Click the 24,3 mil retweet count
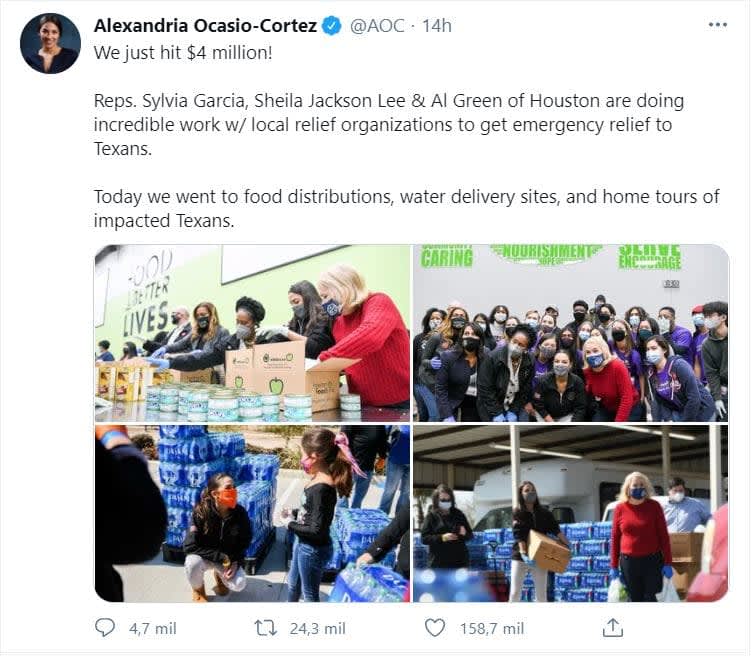Viewport: 751px width, 656px height. click(318, 628)
